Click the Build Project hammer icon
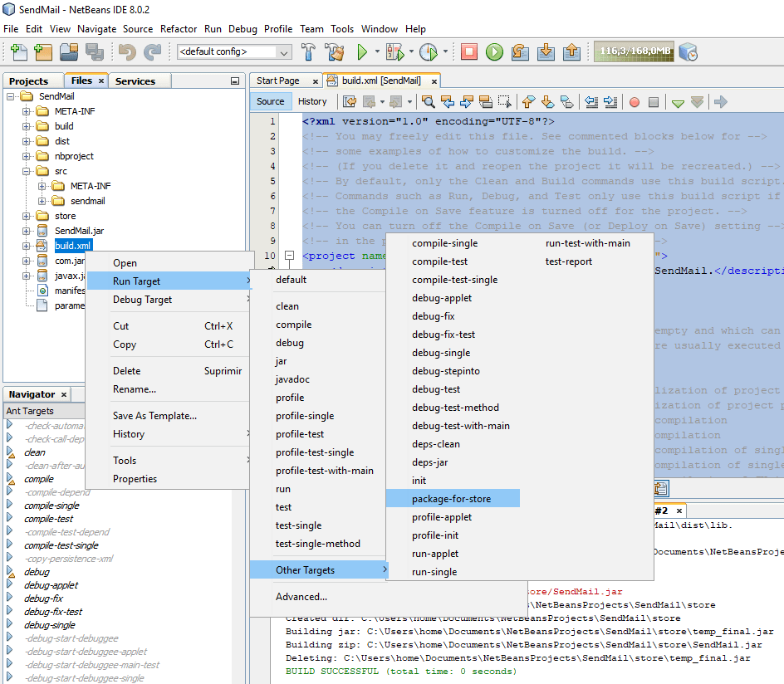This screenshot has width=784, height=684. click(x=308, y=51)
